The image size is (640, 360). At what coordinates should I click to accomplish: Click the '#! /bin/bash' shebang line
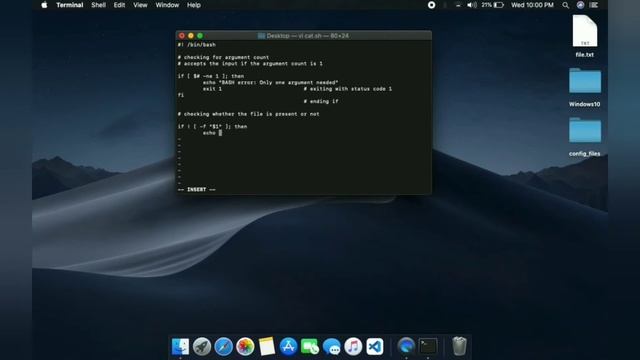click(197, 45)
